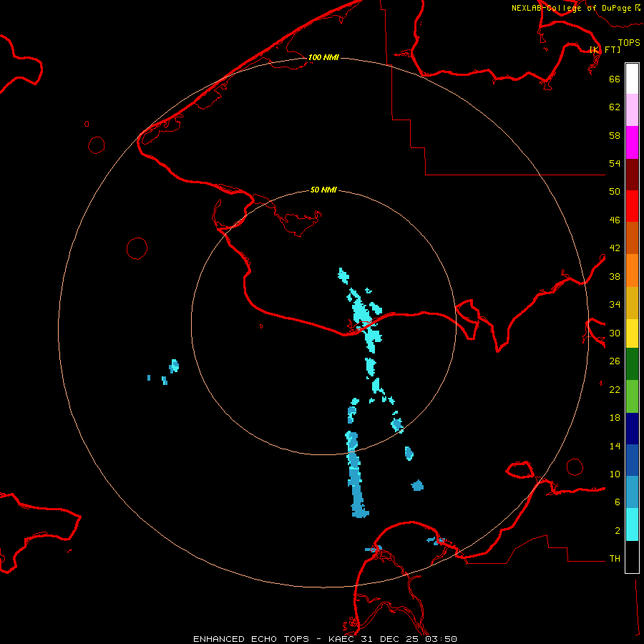
Task: Click the legend value "58"
Action: click(615, 135)
